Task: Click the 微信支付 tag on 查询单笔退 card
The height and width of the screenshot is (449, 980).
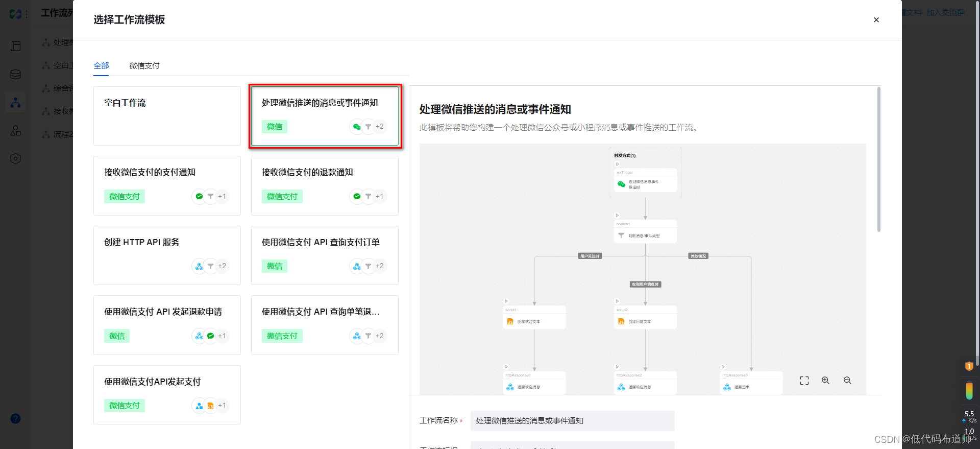Action: click(282, 336)
